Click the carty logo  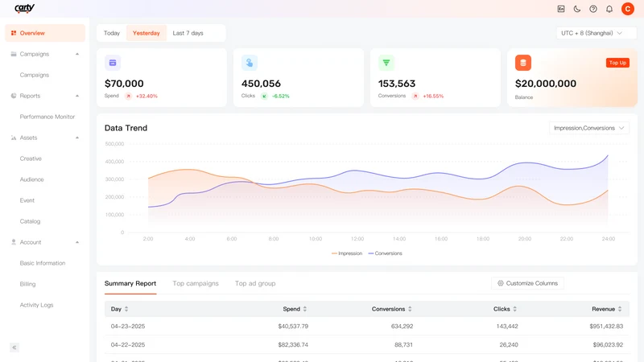[25, 8]
